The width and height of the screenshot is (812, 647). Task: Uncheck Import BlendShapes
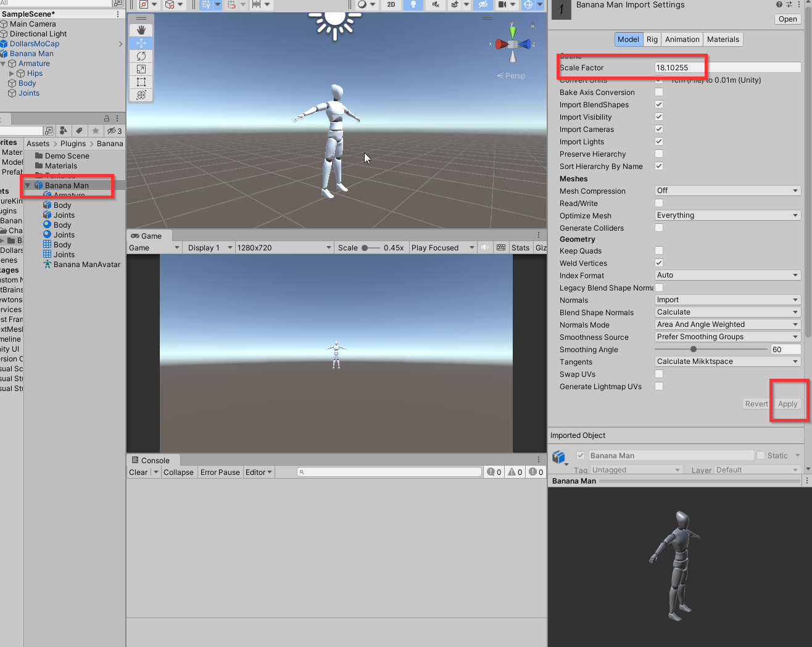(x=659, y=104)
